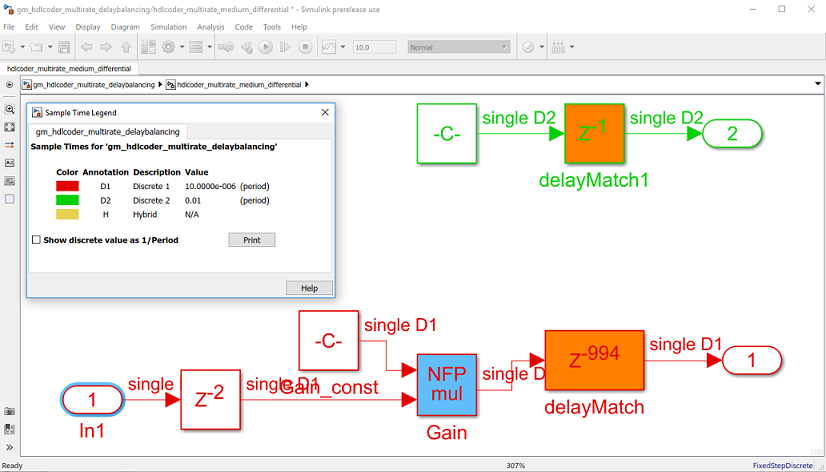Save the model with floppy icon

click(64, 47)
